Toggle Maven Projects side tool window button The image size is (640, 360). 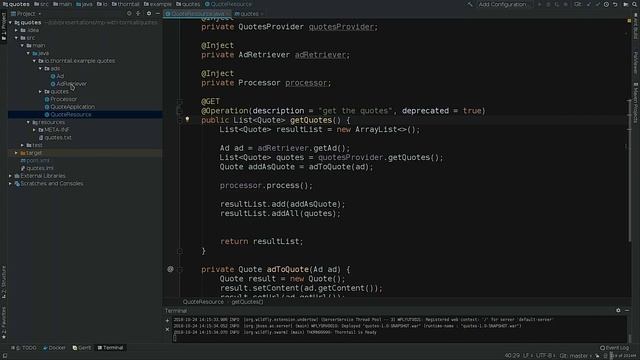636,102
